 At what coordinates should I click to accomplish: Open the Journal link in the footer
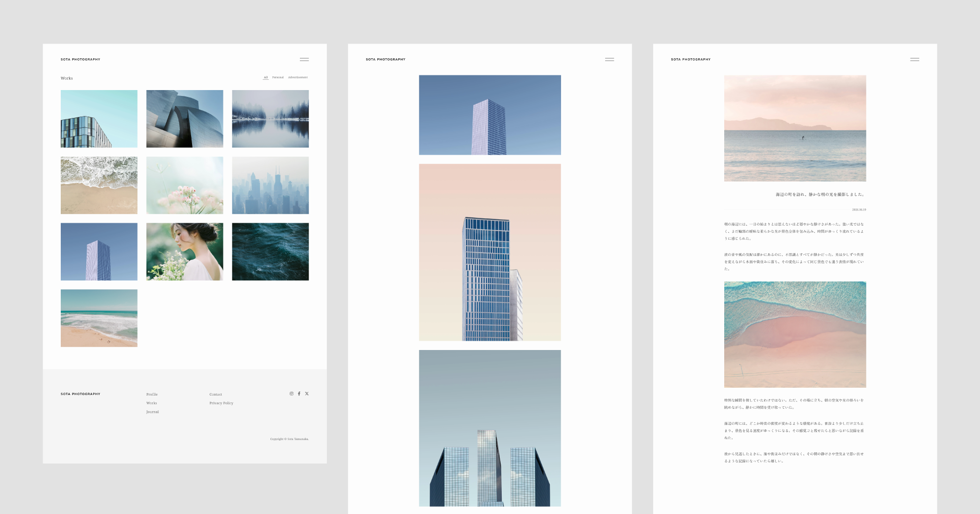[152, 412]
